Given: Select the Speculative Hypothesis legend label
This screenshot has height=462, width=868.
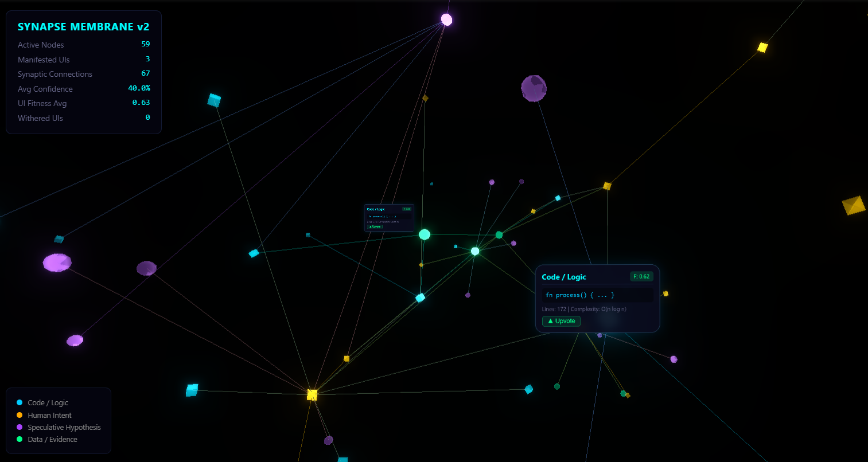Looking at the screenshot, I should pos(64,427).
